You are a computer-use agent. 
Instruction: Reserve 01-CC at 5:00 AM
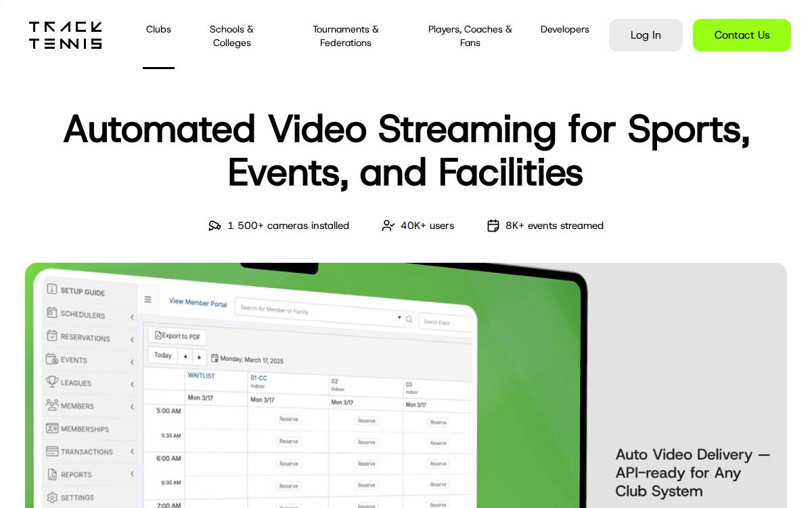point(289,419)
